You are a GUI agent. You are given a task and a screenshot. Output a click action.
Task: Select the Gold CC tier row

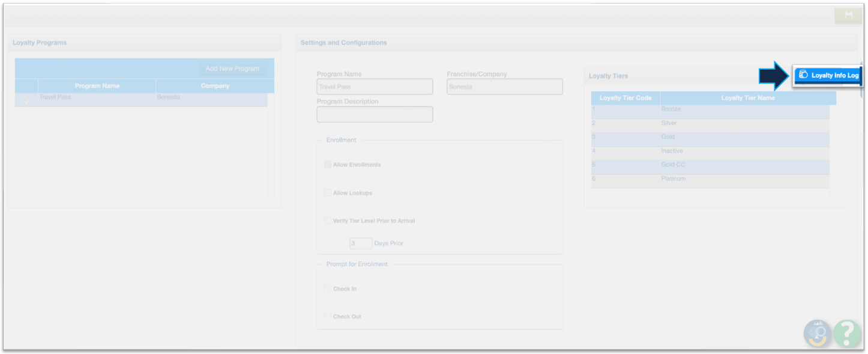(x=710, y=165)
